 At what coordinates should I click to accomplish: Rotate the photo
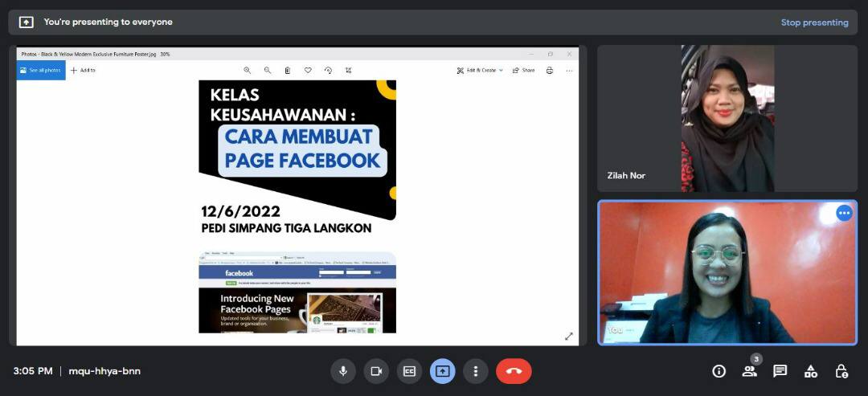[x=328, y=70]
